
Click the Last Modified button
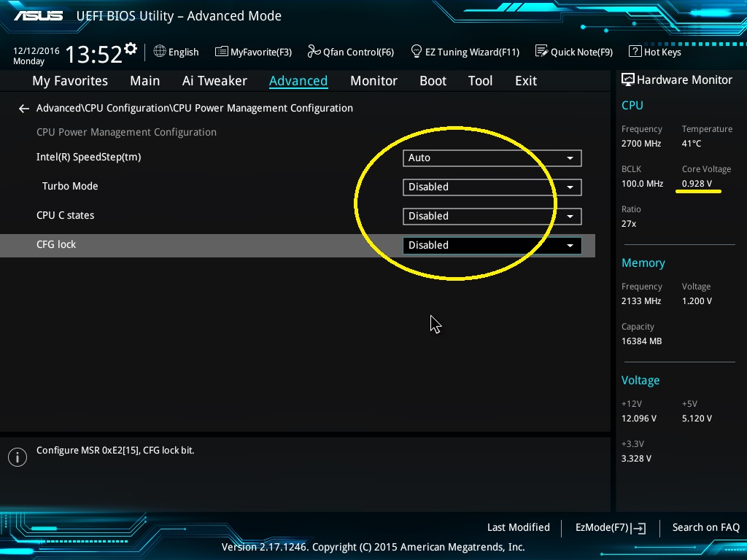(518, 527)
